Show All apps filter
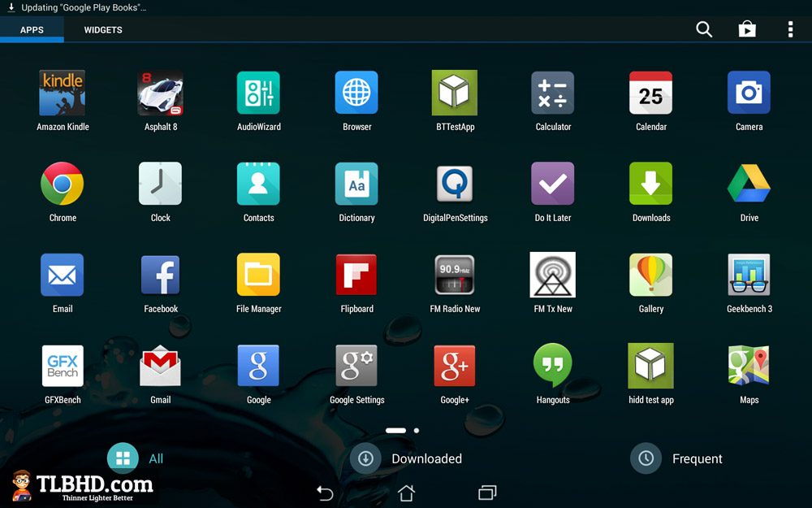The width and height of the screenshot is (812, 508). pyautogui.click(x=135, y=458)
